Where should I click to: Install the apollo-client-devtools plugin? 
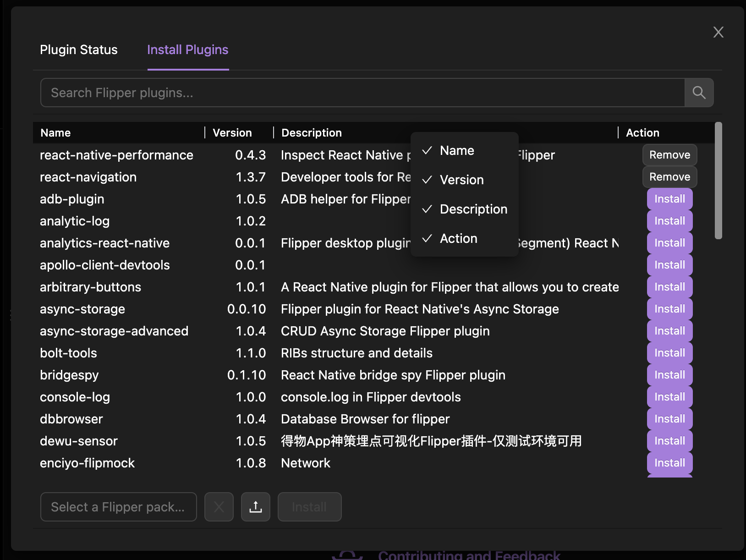click(669, 265)
